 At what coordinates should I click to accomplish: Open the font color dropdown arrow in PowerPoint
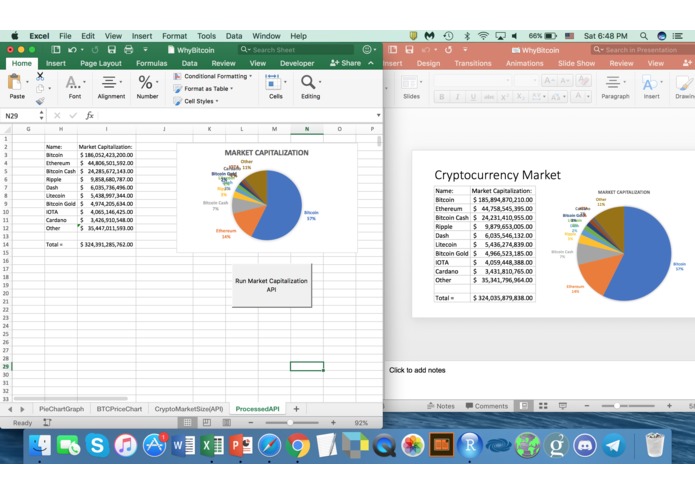pyautogui.click(x=588, y=97)
